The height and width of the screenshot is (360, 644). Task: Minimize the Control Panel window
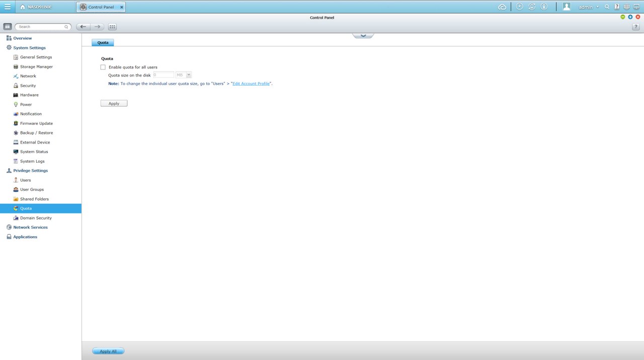point(623,17)
